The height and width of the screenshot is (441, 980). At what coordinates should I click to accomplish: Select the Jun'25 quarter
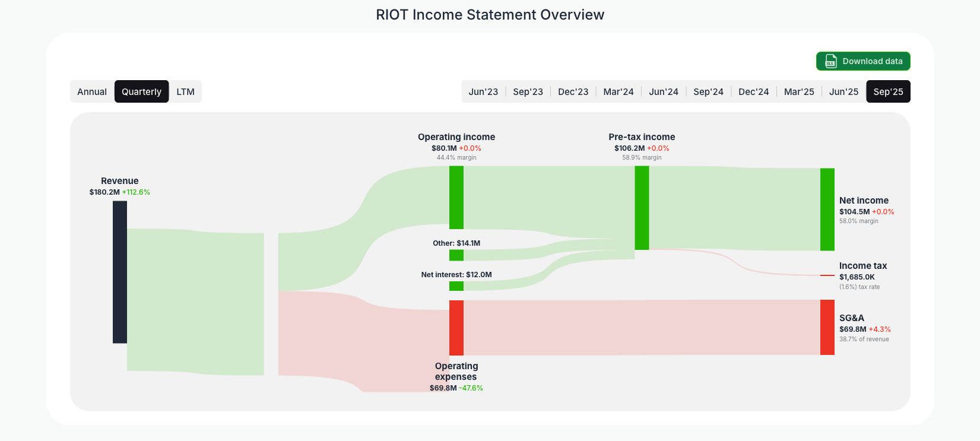point(843,91)
